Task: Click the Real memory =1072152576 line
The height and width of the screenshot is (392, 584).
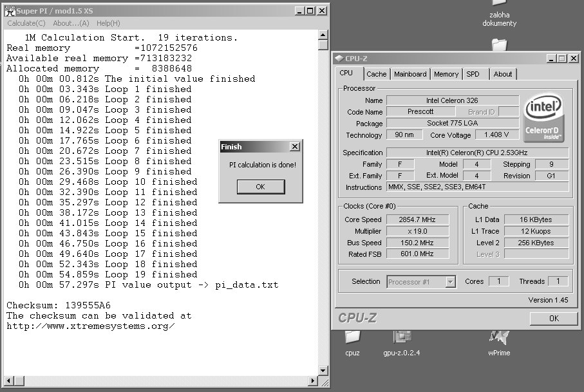Action: [x=102, y=48]
